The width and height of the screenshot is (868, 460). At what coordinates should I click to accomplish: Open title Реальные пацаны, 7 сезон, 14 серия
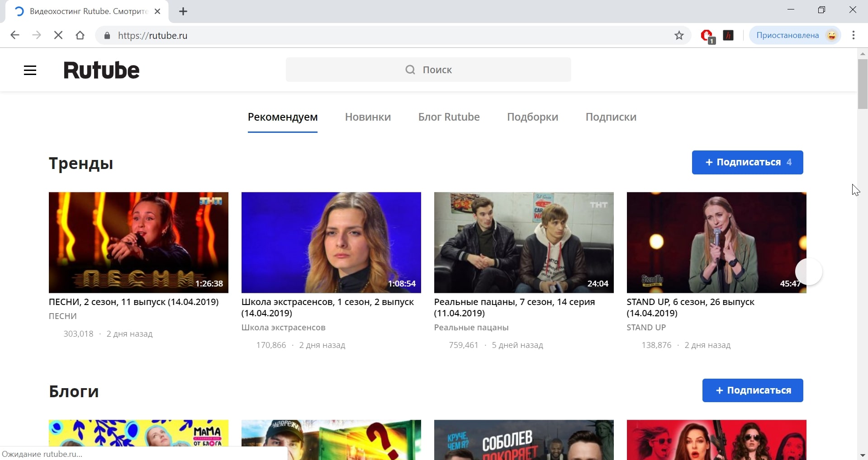pos(514,307)
